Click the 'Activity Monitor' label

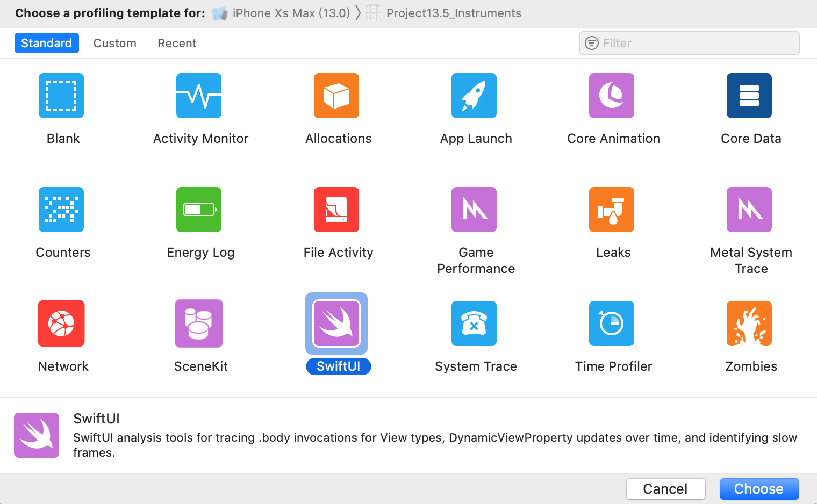coord(201,139)
